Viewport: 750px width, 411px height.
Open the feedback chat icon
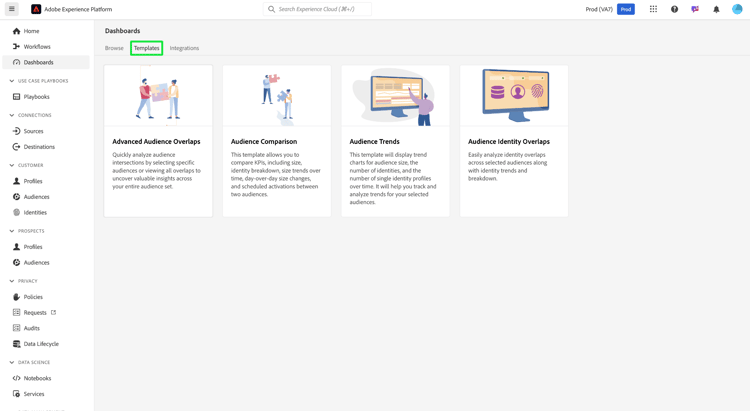coord(695,9)
